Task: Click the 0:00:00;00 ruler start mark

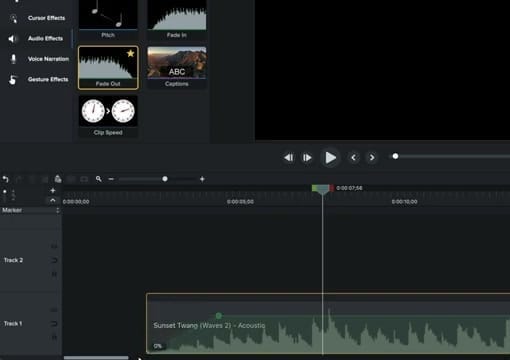Action: [76, 202]
